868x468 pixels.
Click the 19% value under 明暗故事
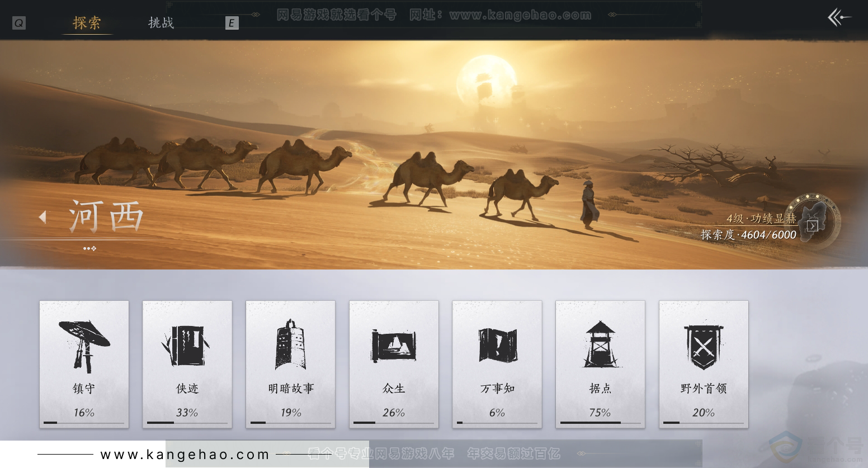pos(291,413)
